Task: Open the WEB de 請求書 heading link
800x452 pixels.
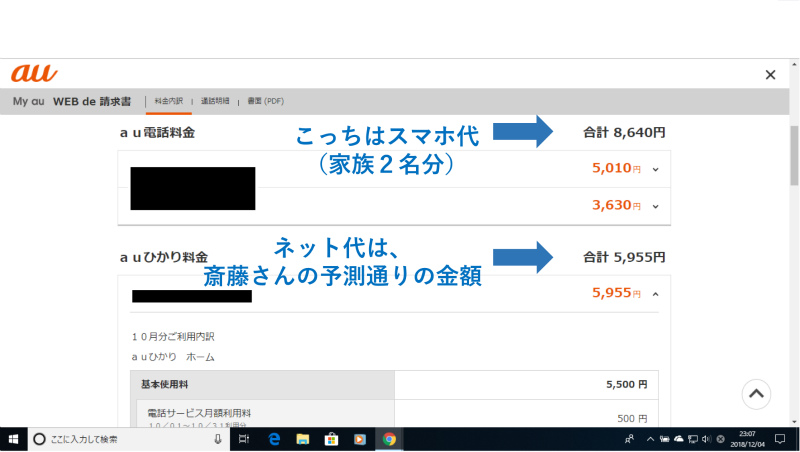Action: coord(92,101)
